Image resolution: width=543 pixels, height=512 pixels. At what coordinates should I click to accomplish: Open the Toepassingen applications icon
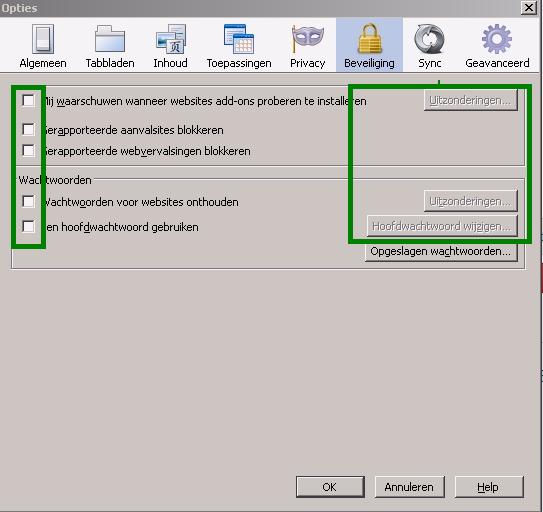tap(239, 39)
